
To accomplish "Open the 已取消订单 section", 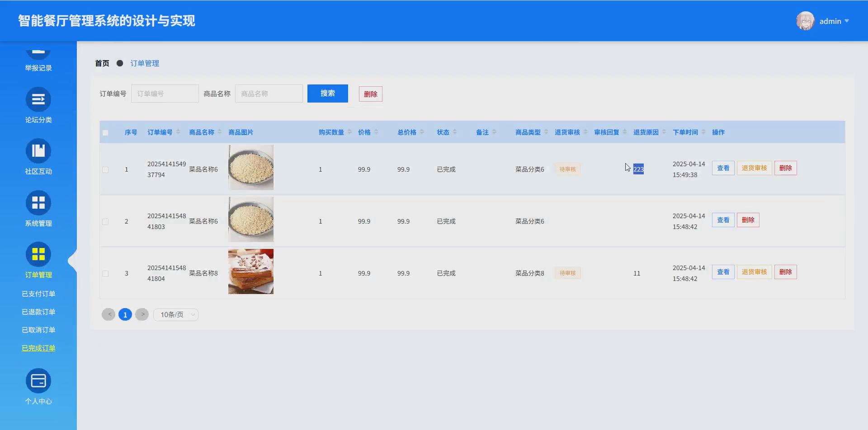I will click(x=38, y=329).
